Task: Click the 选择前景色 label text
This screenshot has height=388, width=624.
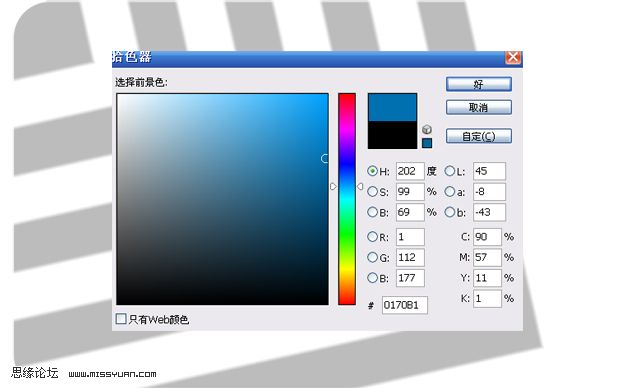Action: click(x=141, y=82)
